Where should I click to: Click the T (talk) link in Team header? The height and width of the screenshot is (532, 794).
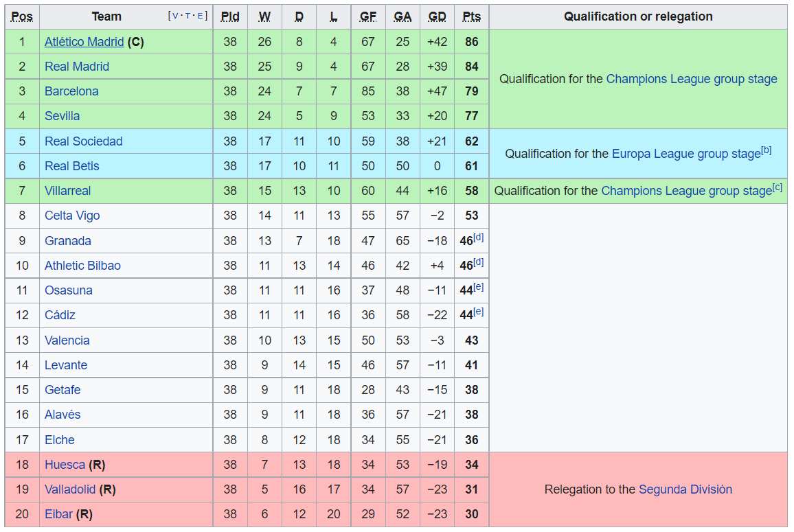(x=188, y=16)
